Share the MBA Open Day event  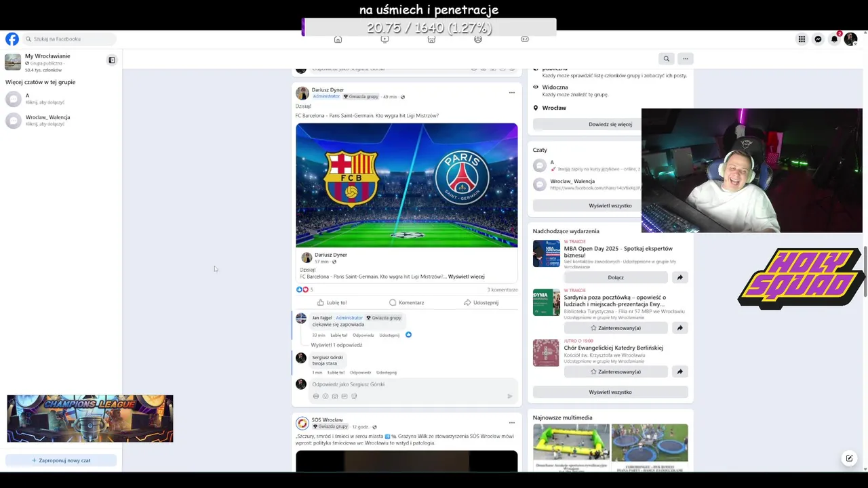679,277
